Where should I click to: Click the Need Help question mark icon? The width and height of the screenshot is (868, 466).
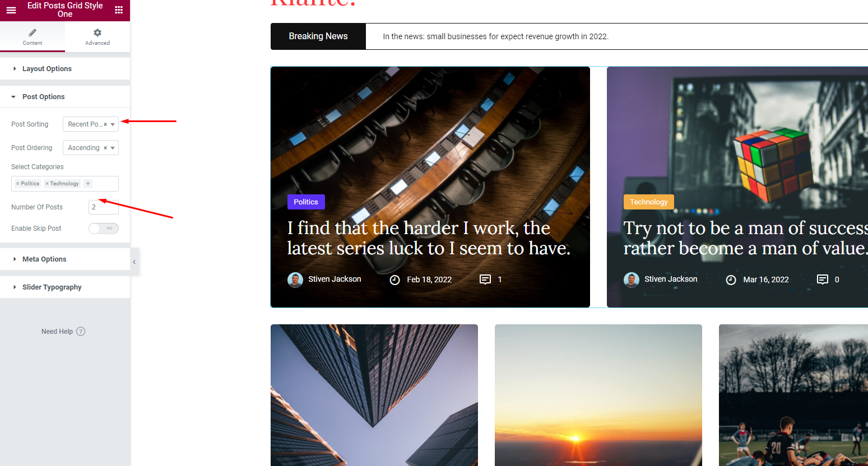(81, 332)
